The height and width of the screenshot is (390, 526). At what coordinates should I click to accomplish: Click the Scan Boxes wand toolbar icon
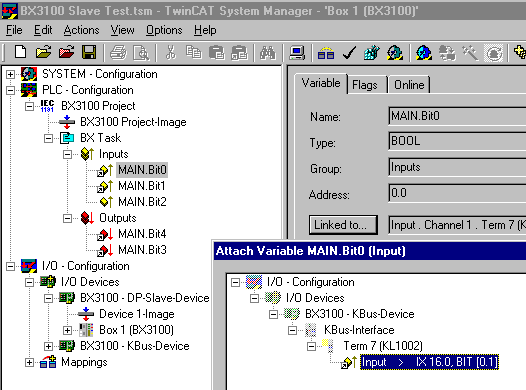coord(470,53)
